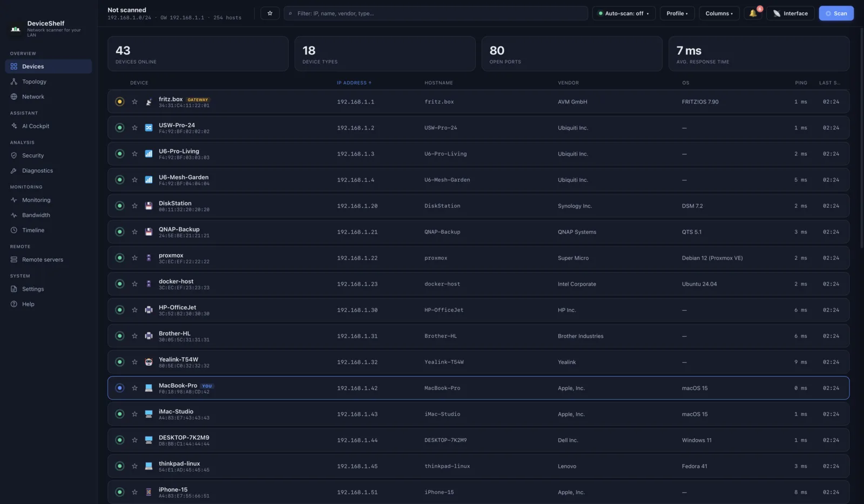Open the Profile dropdown
The width and height of the screenshot is (864, 504).
(x=677, y=13)
